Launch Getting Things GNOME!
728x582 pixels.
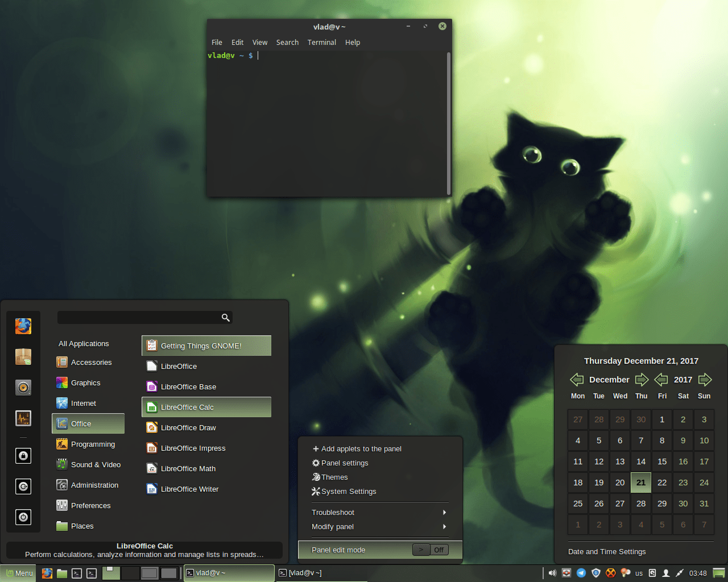click(206, 346)
